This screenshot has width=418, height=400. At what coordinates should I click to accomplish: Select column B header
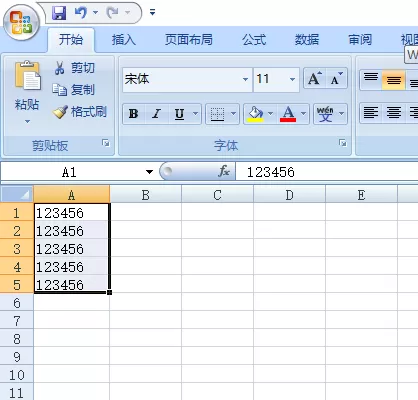tap(146, 195)
